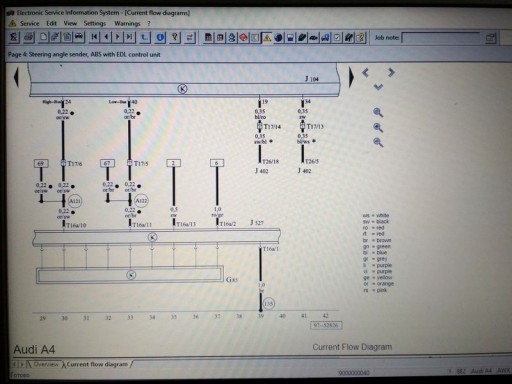
Task: Click the highlighted yellow warning triangle toolbar icon
Action: click(267, 38)
